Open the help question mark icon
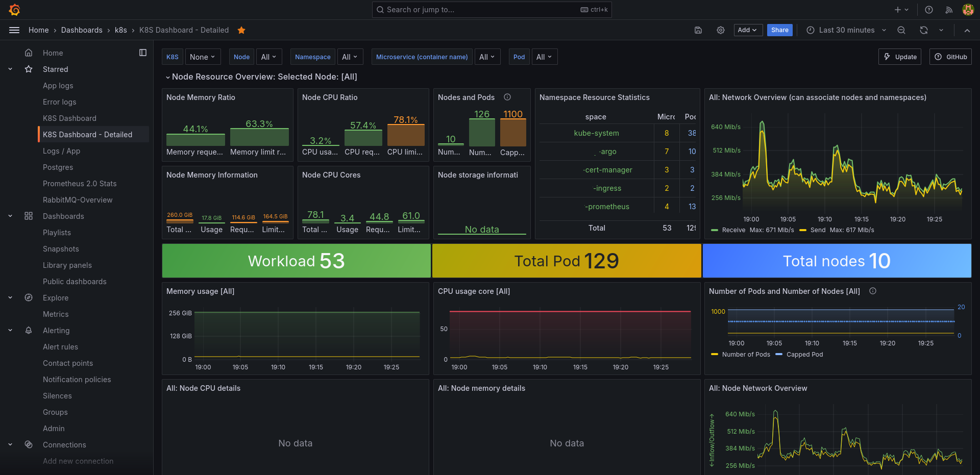 click(x=929, y=10)
